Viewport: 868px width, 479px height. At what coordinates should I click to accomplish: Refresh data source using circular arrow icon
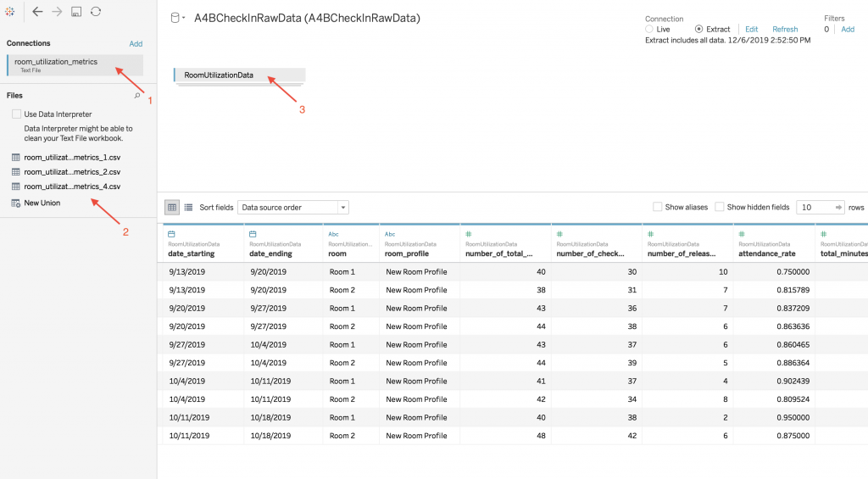point(96,12)
